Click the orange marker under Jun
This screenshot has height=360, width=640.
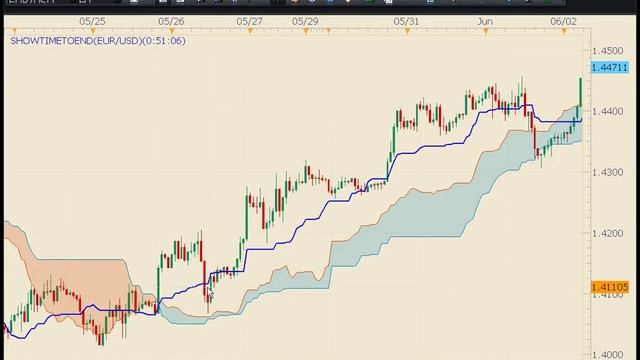(x=486, y=31)
